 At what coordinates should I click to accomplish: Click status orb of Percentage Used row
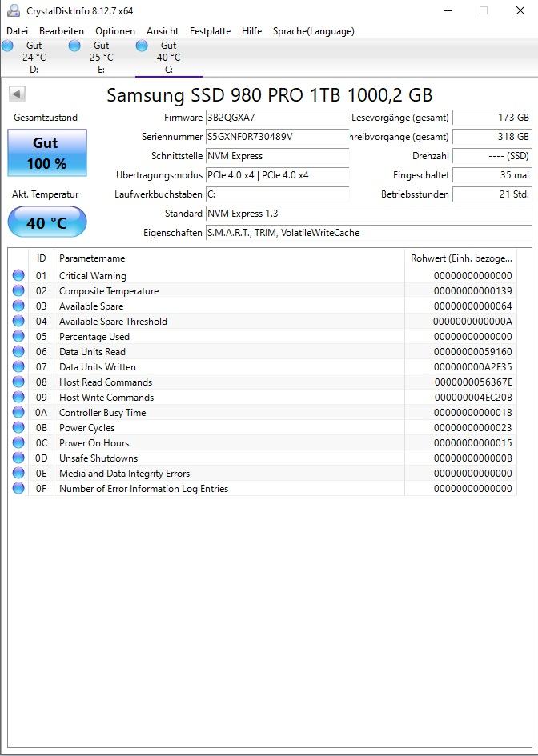pos(18,337)
